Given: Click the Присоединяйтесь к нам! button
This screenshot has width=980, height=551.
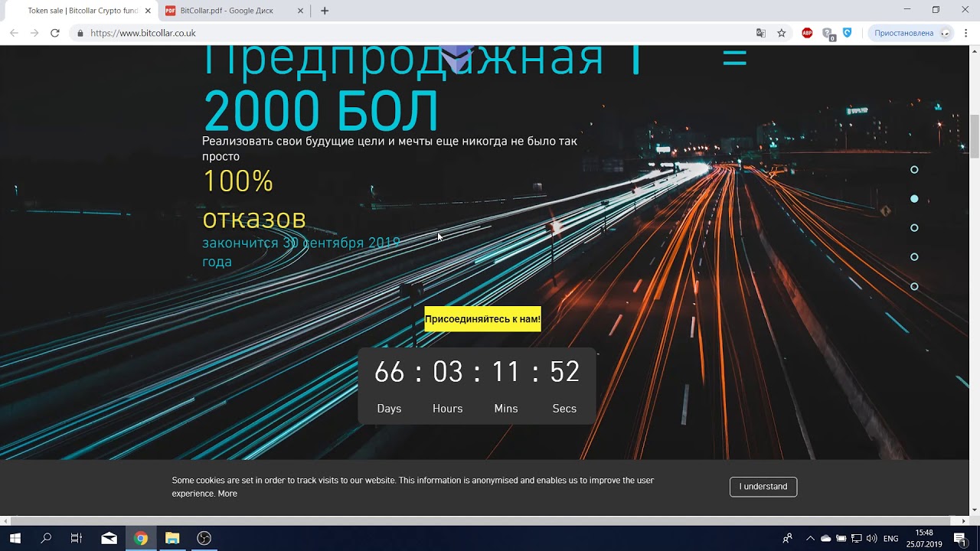Looking at the screenshot, I should click(x=482, y=319).
